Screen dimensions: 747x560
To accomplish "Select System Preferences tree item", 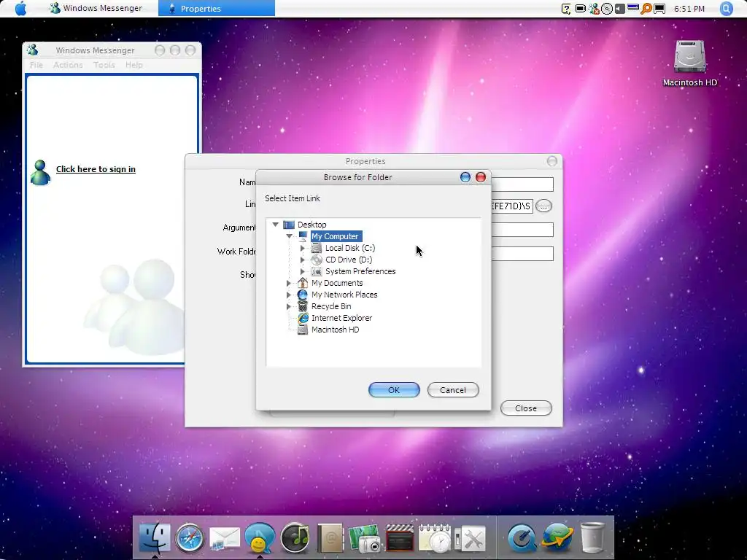I will coord(360,271).
